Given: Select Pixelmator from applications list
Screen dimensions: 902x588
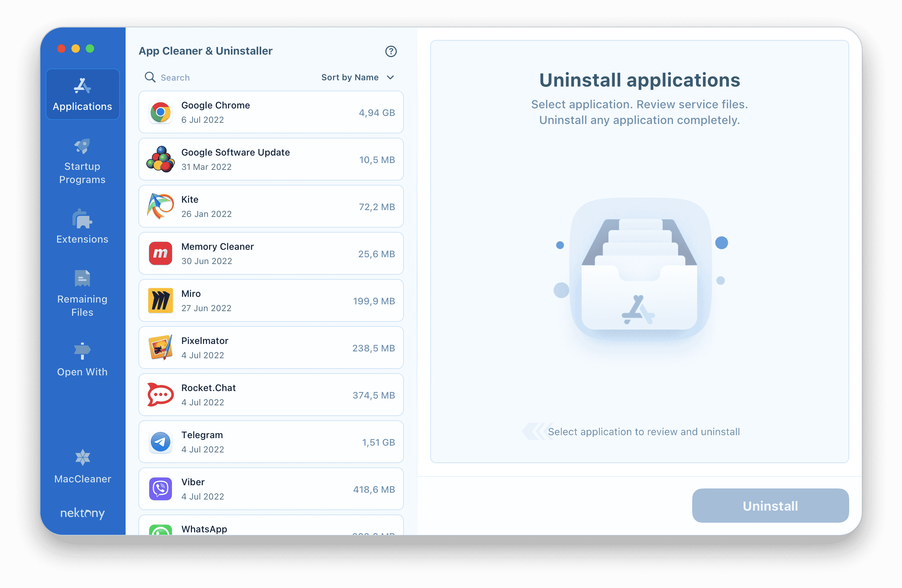Looking at the screenshot, I should click(x=272, y=347).
